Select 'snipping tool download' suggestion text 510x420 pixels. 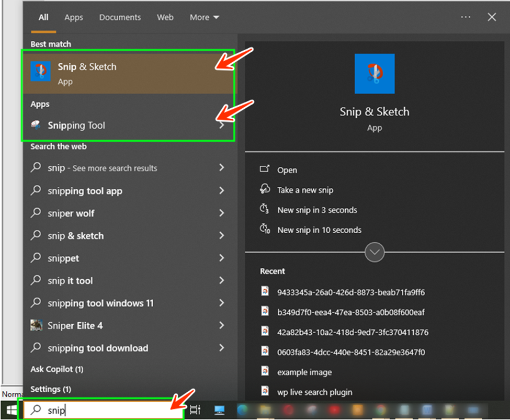pyautogui.click(x=98, y=348)
